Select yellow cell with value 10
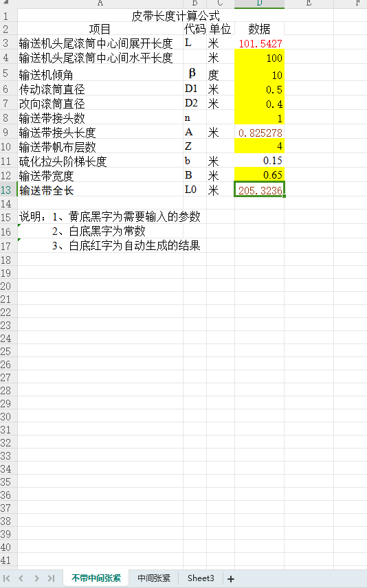Viewport: 367px width, 588px height. click(x=259, y=73)
